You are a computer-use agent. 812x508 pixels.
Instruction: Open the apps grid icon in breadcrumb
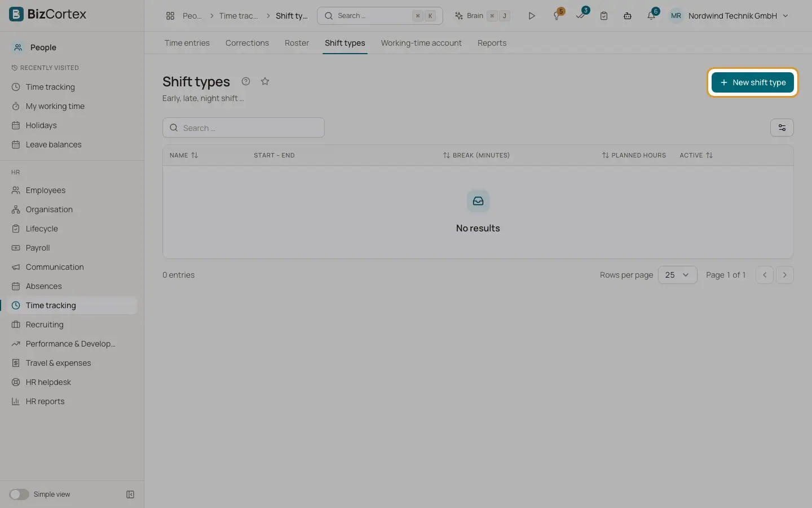pyautogui.click(x=170, y=16)
